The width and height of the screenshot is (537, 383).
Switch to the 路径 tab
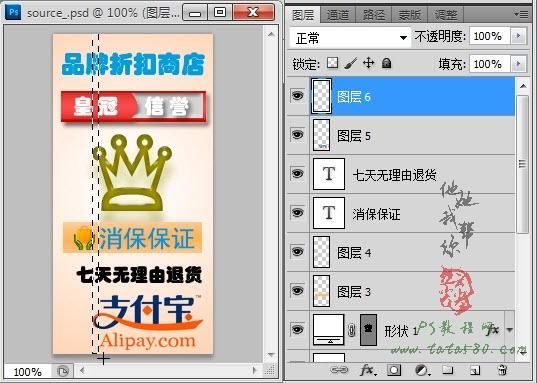tap(373, 15)
